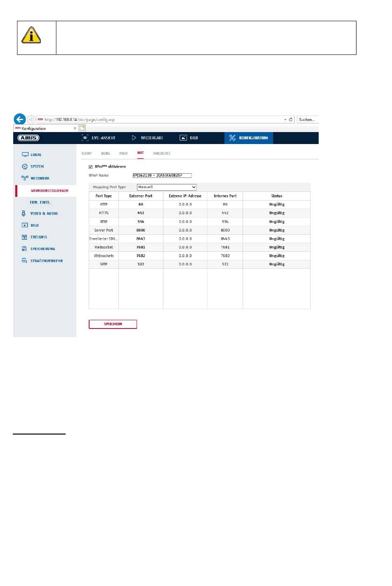This screenshot has width=392, height=586.
Task: Open Bild in the top navigation bar
Action: coord(189,138)
